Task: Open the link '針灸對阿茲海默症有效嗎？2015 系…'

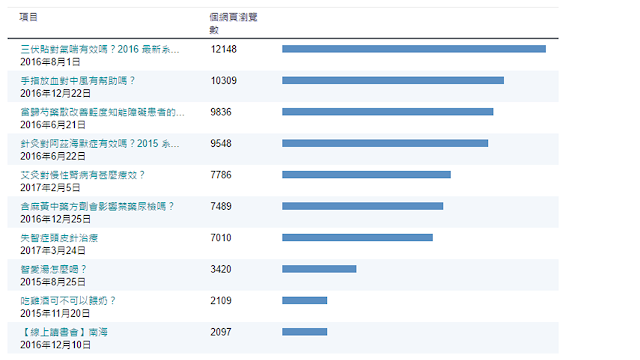Action: (100, 144)
